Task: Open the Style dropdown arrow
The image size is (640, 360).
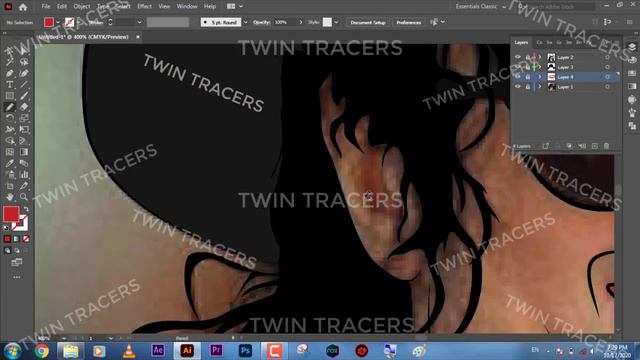Action: click(x=336, y=22)
